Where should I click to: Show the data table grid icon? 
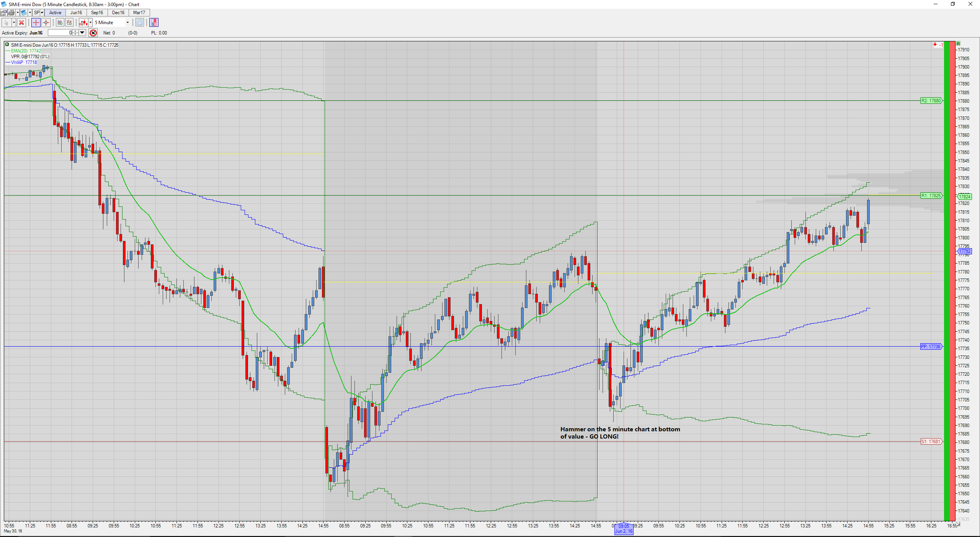[x=140, y=23]
